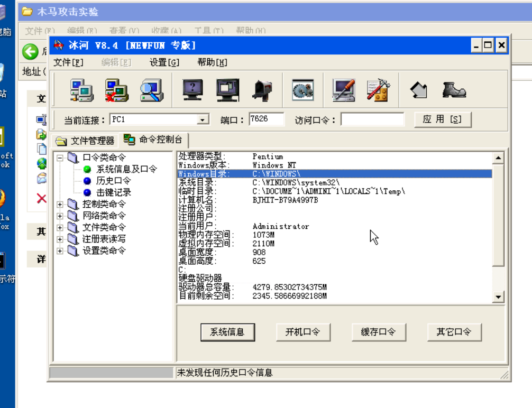
Task: Click the boot exit toolbar icon
Action: 454,90
